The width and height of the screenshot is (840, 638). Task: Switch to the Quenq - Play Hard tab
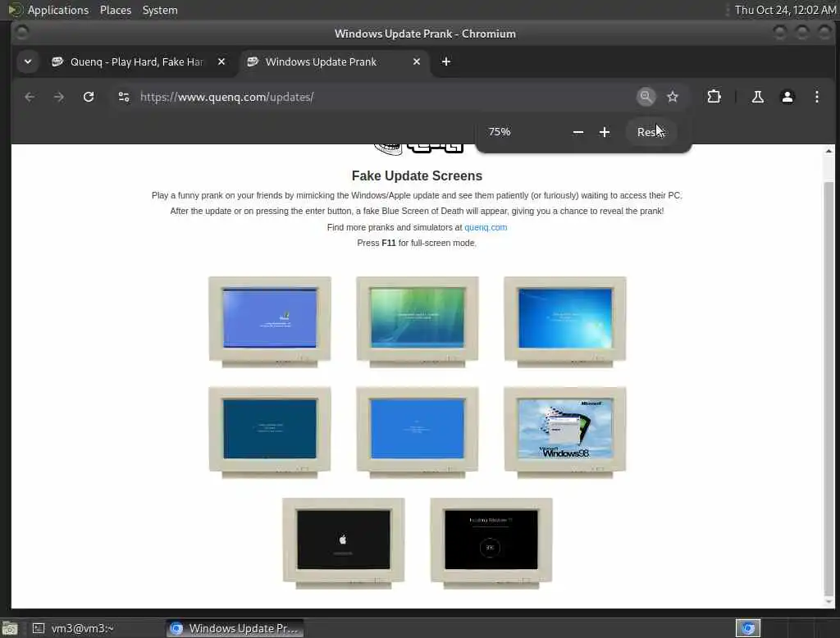point(137,62)
